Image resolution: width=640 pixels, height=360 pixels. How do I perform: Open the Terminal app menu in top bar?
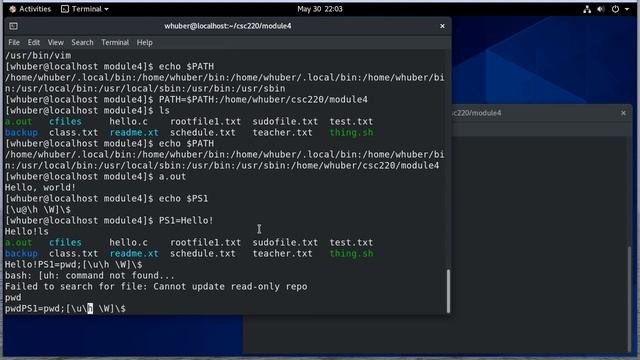(85, 9)
